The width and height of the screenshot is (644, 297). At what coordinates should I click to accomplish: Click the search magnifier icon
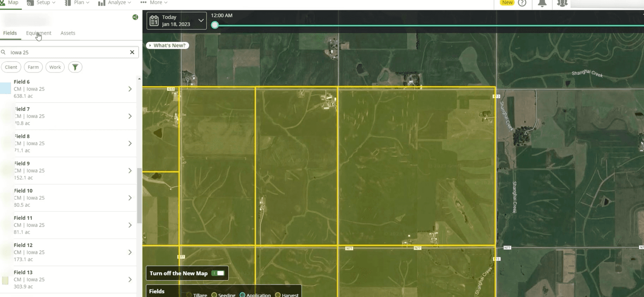pos(4,52)
